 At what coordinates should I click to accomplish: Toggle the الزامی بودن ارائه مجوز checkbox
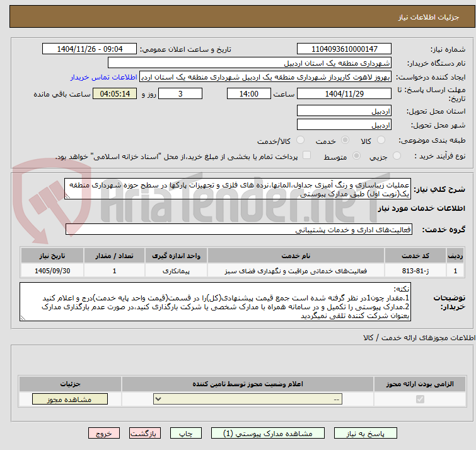420,399
